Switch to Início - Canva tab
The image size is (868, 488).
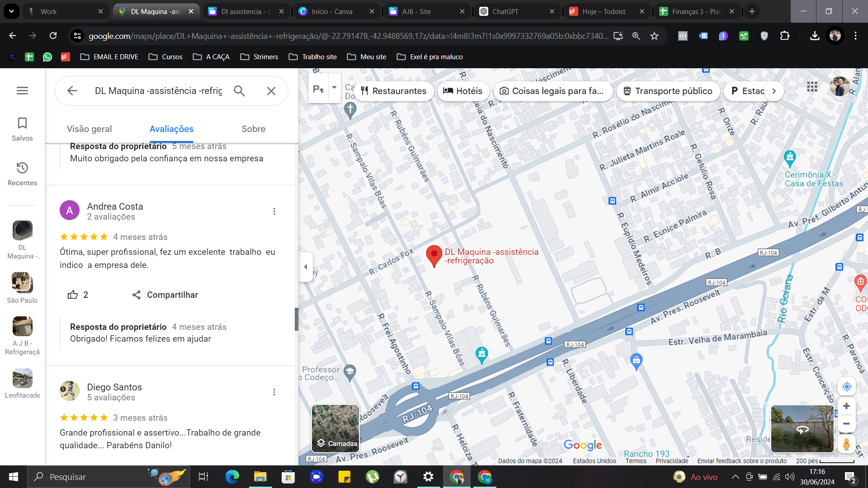[x=336, y=11]
